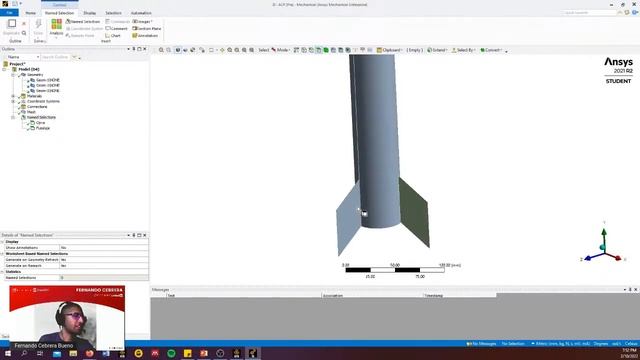Open the Extend dropdown
Viewport: 640px width, 360px height.
[437, 50]
